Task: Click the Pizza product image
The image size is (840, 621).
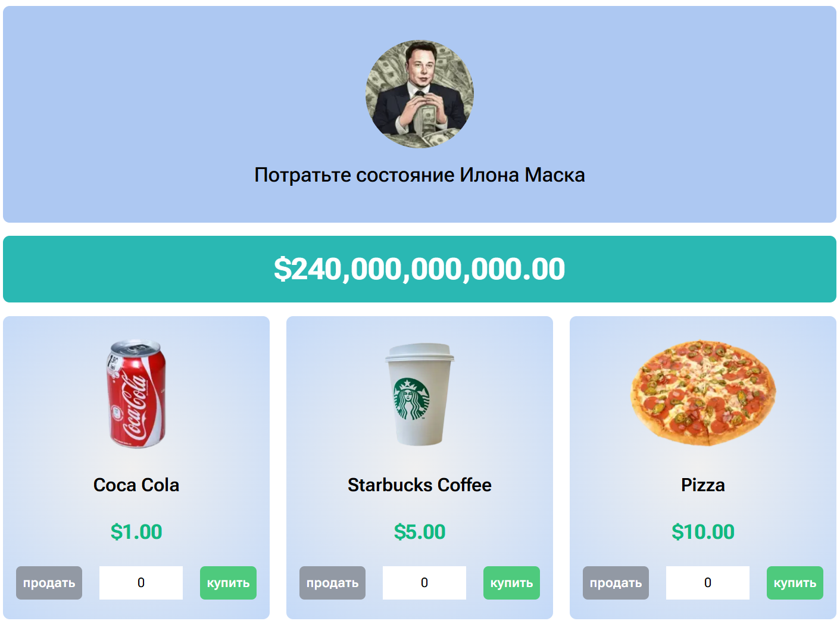Action: (x=703, y=393)
